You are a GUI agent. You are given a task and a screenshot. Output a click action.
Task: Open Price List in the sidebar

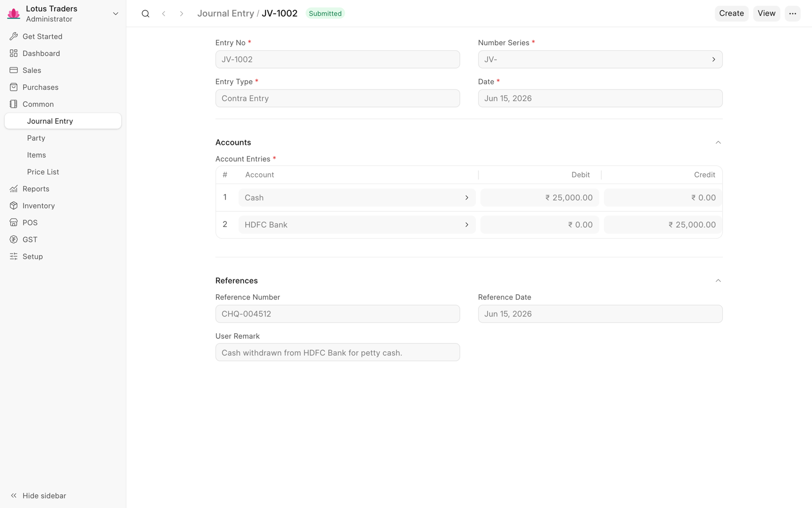43,172
